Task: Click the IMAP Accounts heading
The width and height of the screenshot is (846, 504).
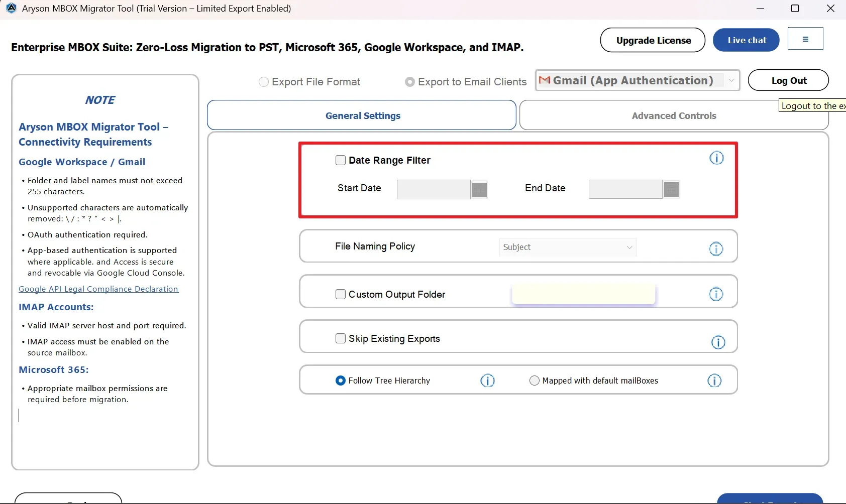Action: tap(56, 307)
